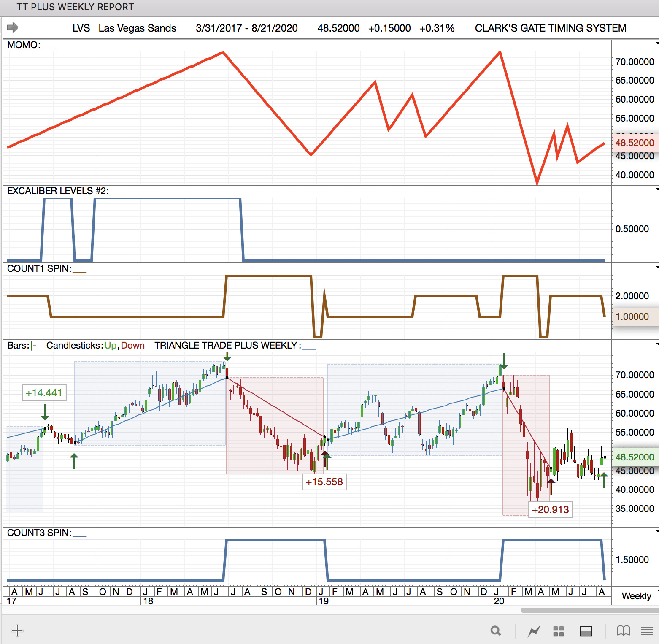Click the plus icon in bottom bar
Viewport: 659px width, 644px height.
click(x=17, y=631)
